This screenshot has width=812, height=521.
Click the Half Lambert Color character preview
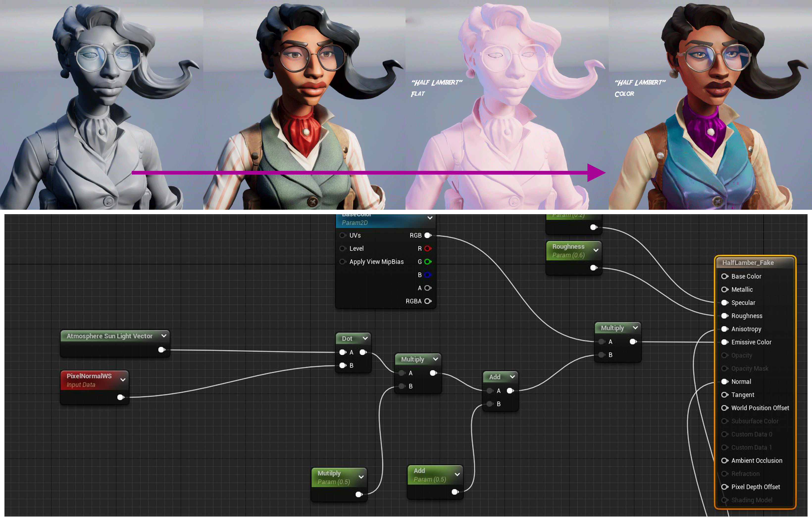710,105
